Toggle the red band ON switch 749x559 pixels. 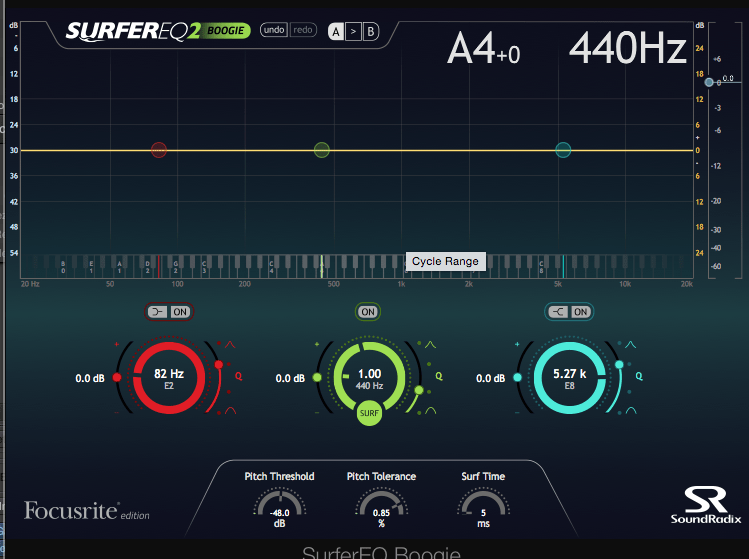point(180,312)
